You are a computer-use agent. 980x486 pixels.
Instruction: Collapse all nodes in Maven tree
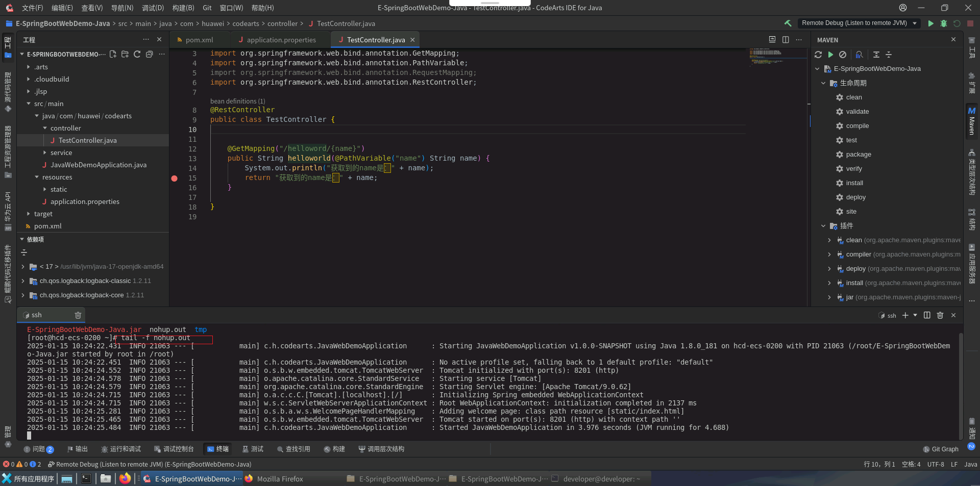pyautogui.click(x=889, y=55)
